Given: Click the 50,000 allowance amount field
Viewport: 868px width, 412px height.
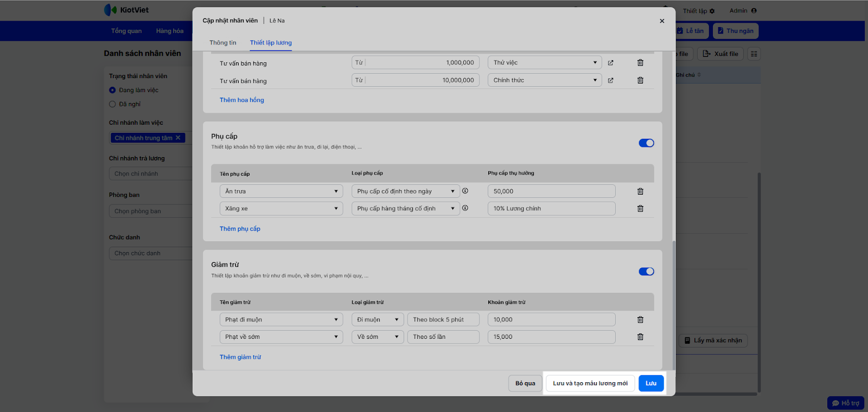Looking at the screenshot, I should 551,191.
